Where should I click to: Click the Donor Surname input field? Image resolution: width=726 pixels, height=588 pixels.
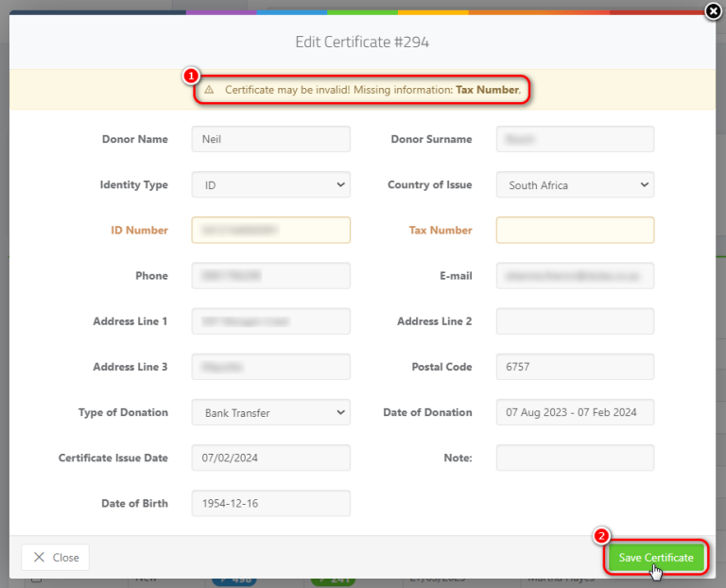tap(575, 139)
